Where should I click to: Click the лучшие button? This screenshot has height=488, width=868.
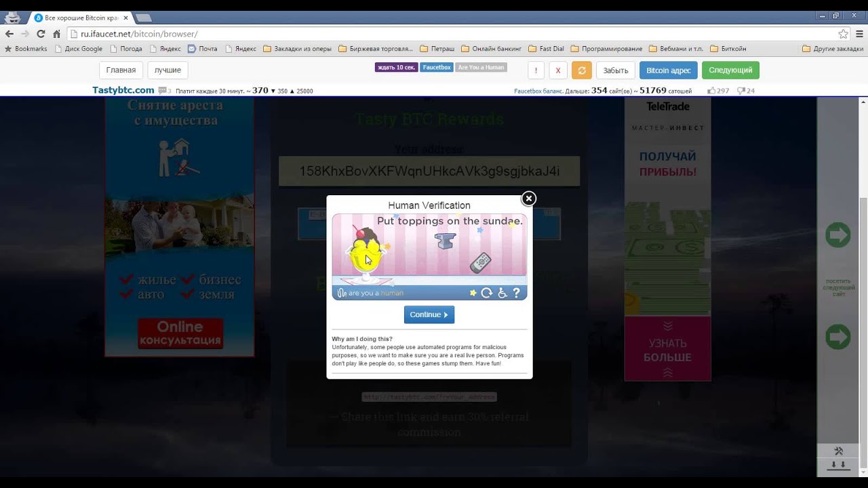coord(167,70)
